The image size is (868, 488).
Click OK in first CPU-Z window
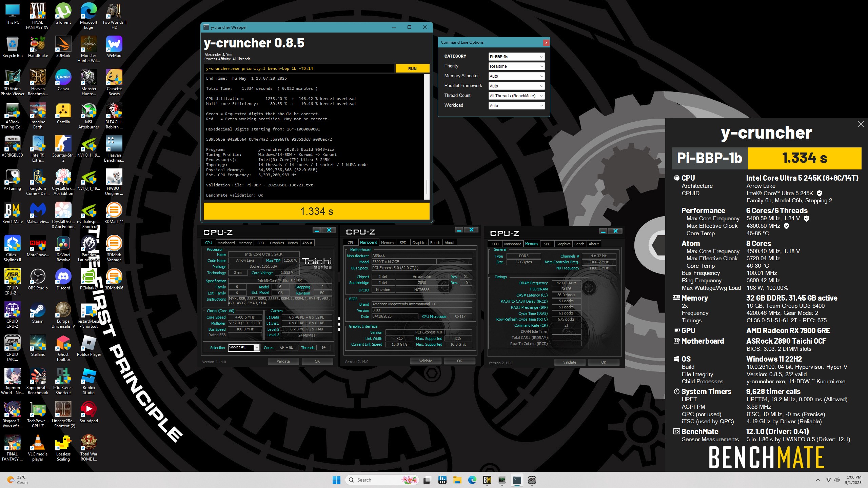[x=317, y=361]
